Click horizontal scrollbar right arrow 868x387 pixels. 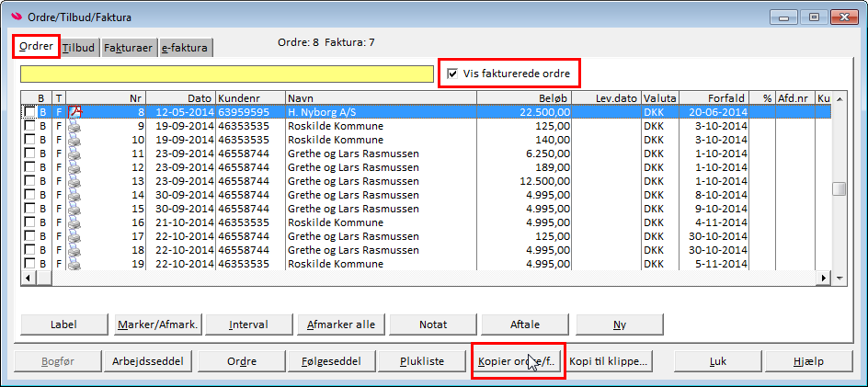click(824, 278)
